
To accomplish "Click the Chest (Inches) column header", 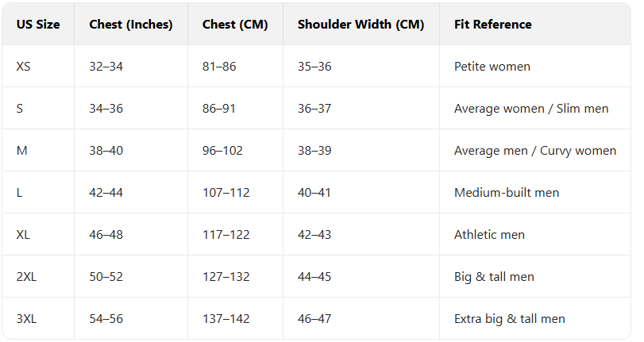I will (131, 24).
